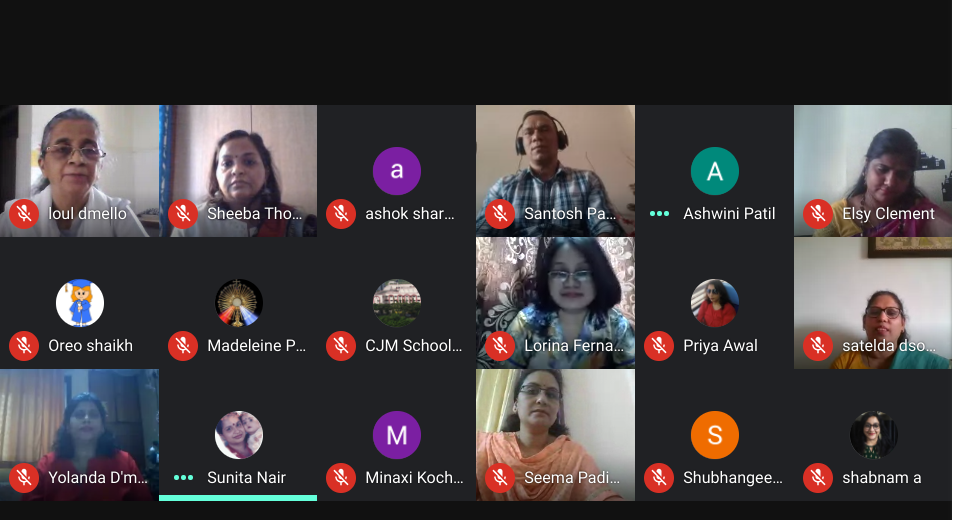Click the CJM School... building avatar
The image size is (957, 520).
pyautogui.click(x=397, y=303)
